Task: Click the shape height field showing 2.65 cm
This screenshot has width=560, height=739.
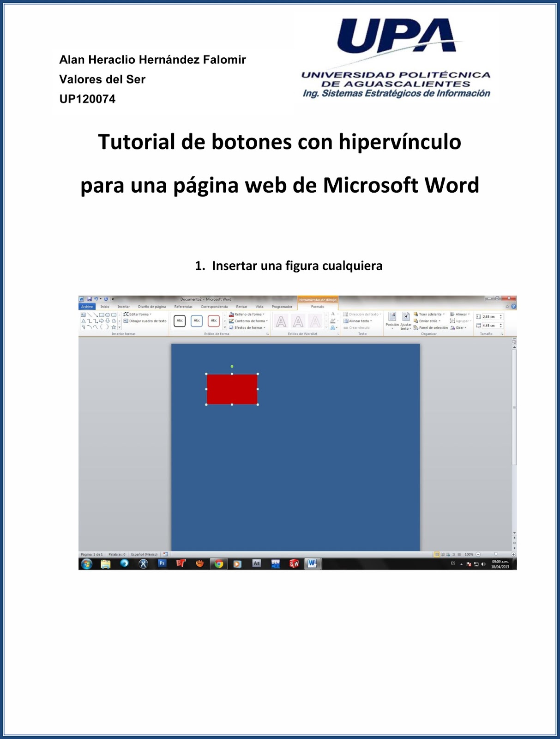Action: [x=490, y=317]
